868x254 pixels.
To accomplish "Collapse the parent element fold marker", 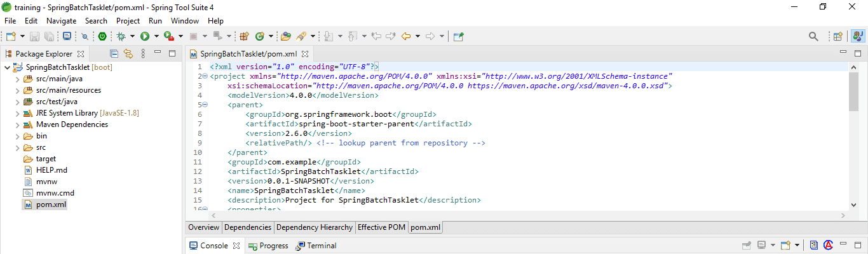I will click(205, 105).
